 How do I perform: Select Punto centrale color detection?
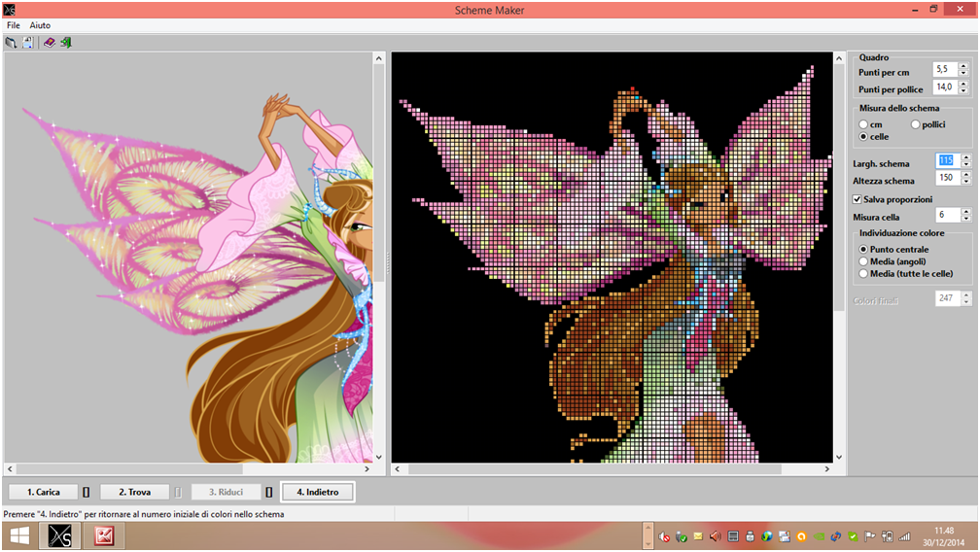click(863, 249)
